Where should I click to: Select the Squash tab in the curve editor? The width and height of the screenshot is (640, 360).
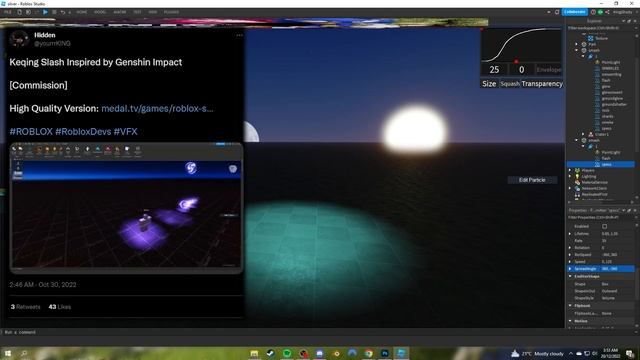point(510,84)
